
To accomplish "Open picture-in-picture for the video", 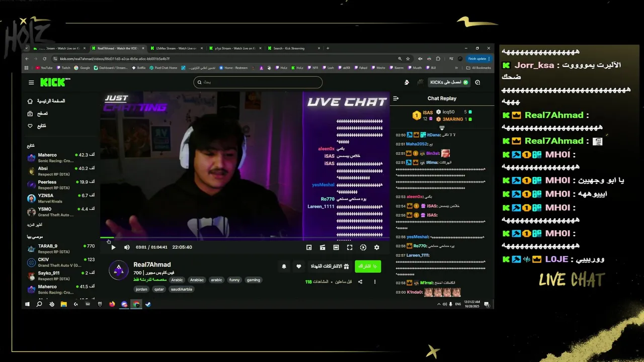I will coord(309,247).
